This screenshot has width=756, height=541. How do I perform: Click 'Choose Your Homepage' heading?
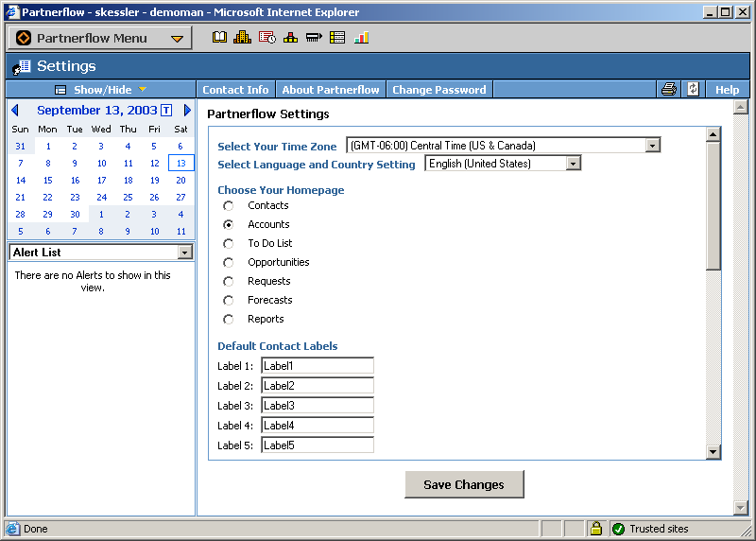pyautogui.click(x=281, y=190)
